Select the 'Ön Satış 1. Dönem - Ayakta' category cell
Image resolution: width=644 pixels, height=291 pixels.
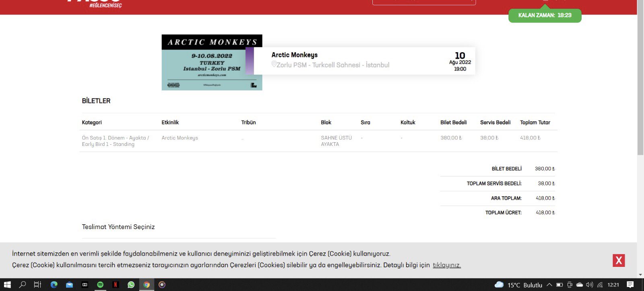coord(116,141)
